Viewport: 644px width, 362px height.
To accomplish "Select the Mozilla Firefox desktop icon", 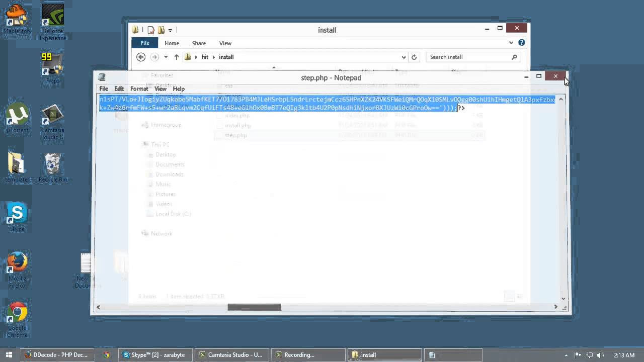I will click(17, 270).
